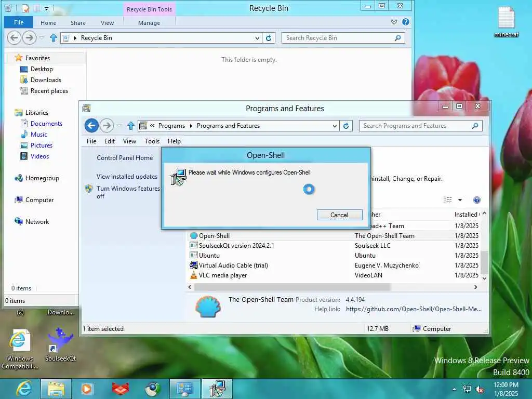Switch to the Home ribbon tab
This screenshot has height=399, width=532.
tap(48, 23)
